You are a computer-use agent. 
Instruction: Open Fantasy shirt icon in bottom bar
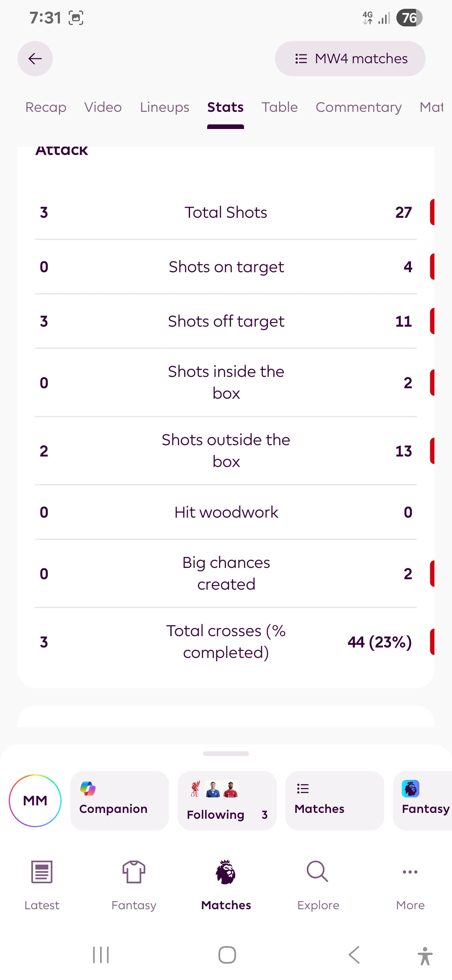click(x=134, y=872)
